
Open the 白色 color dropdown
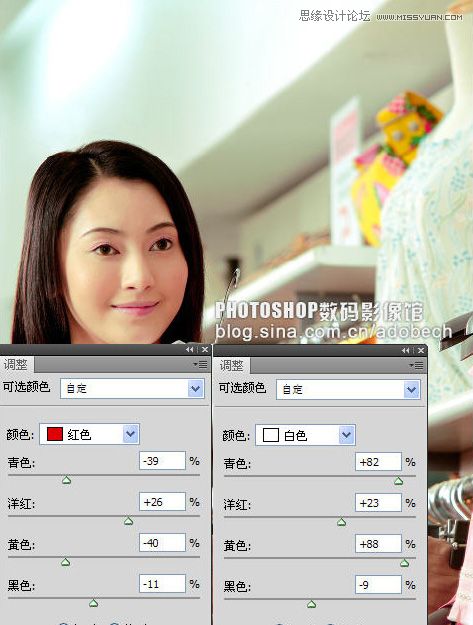pos(305,435)
